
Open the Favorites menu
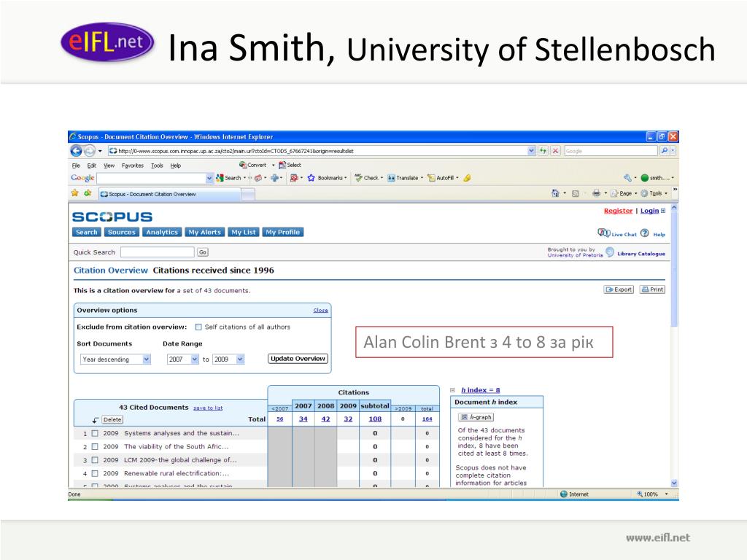point(133,166)
